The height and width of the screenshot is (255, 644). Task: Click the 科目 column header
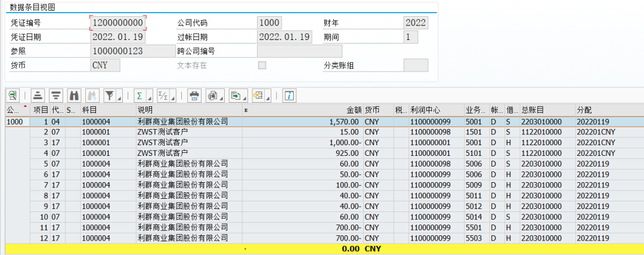[108, 110]
